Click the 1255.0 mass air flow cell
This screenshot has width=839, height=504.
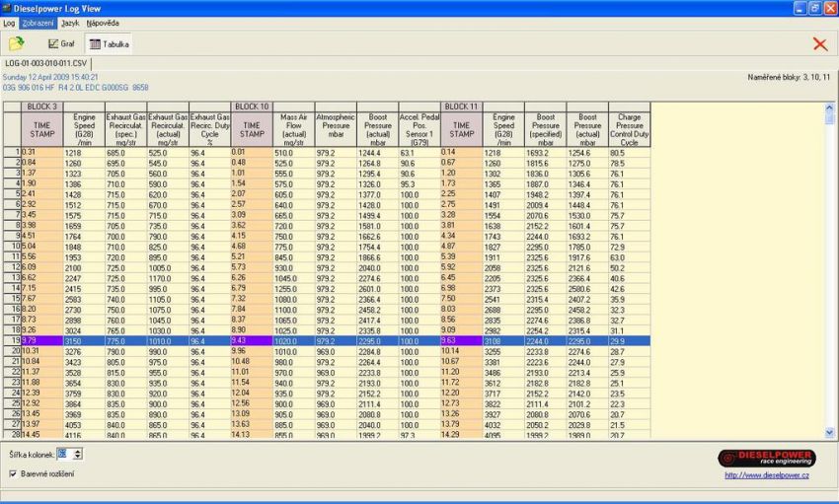coord(294,289)
